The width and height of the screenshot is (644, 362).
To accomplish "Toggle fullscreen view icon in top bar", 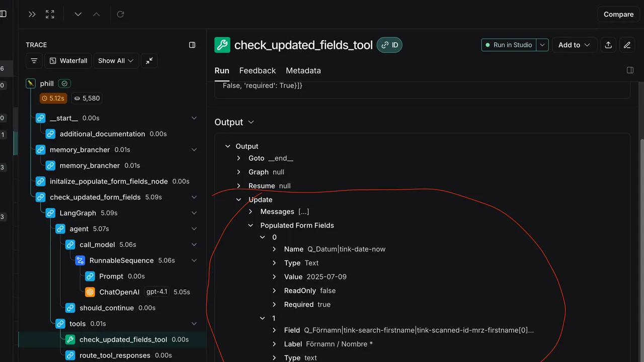I will pos(50,14).
